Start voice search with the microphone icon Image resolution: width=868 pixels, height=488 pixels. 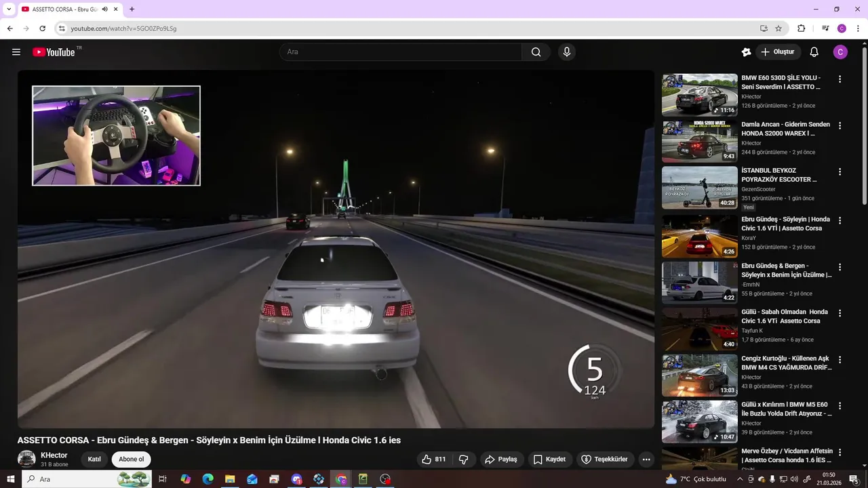(x=567, y=52)
